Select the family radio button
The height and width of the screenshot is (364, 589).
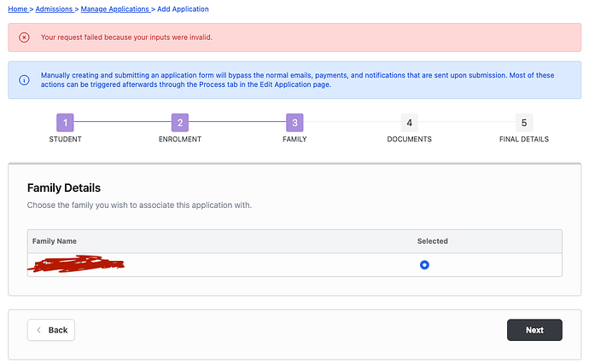tap(424, 265)
